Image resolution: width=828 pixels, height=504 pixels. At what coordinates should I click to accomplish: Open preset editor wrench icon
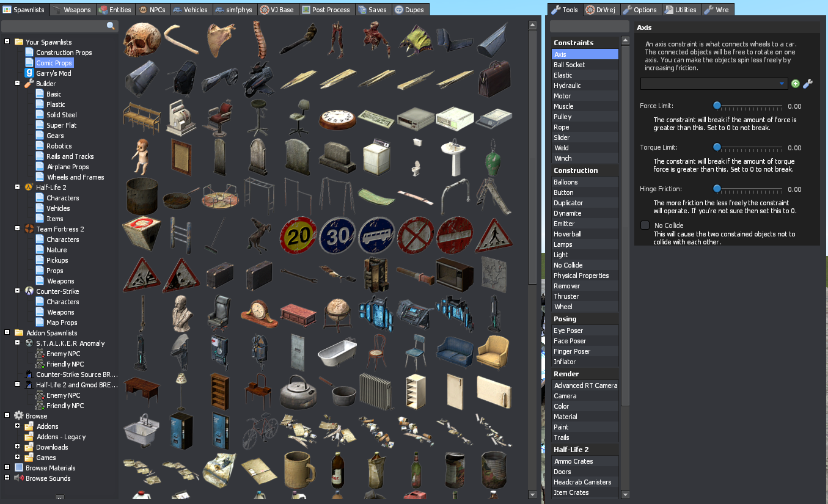pyautogui.click(x=808, y=84)
